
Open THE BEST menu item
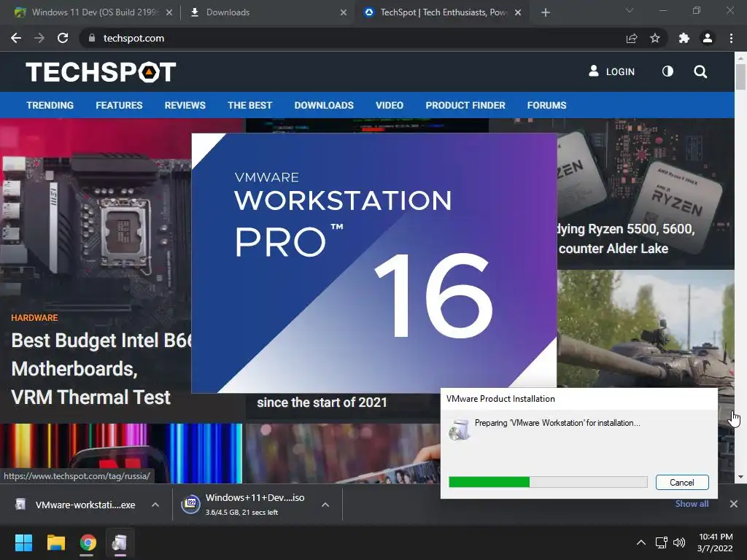pyautogui.click(x=249, y=105)
